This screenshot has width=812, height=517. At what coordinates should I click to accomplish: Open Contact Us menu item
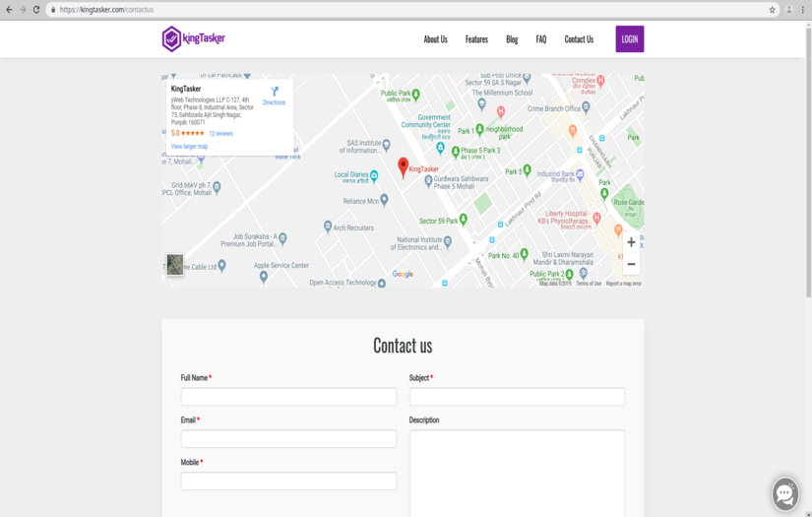pos(579,38)
